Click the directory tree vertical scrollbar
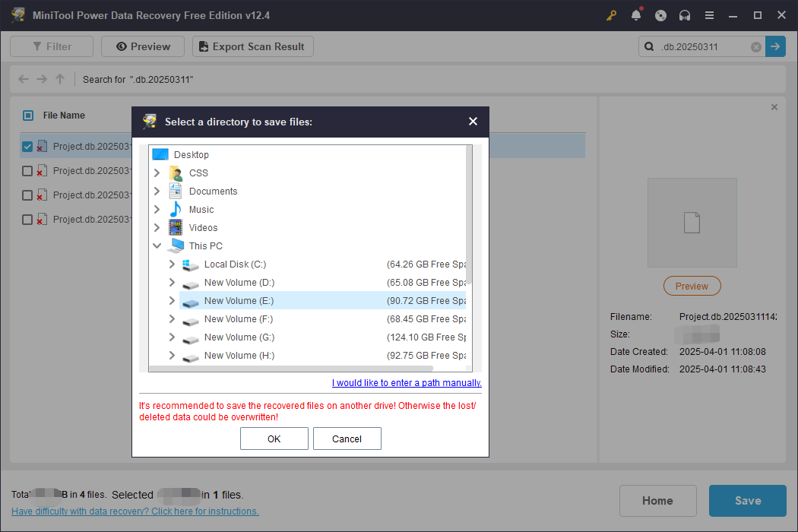Viewport: 798px width, 532px height. (x=469, y=216)
